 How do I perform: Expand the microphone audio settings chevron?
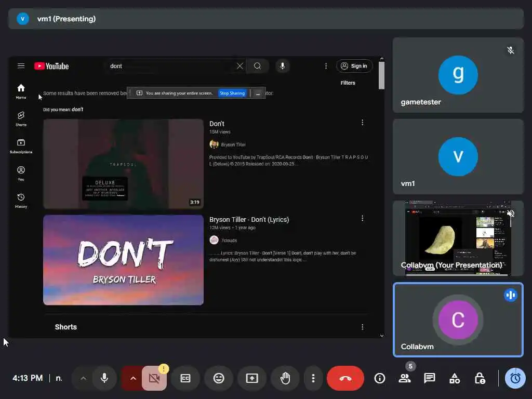[x=83, y=378]
